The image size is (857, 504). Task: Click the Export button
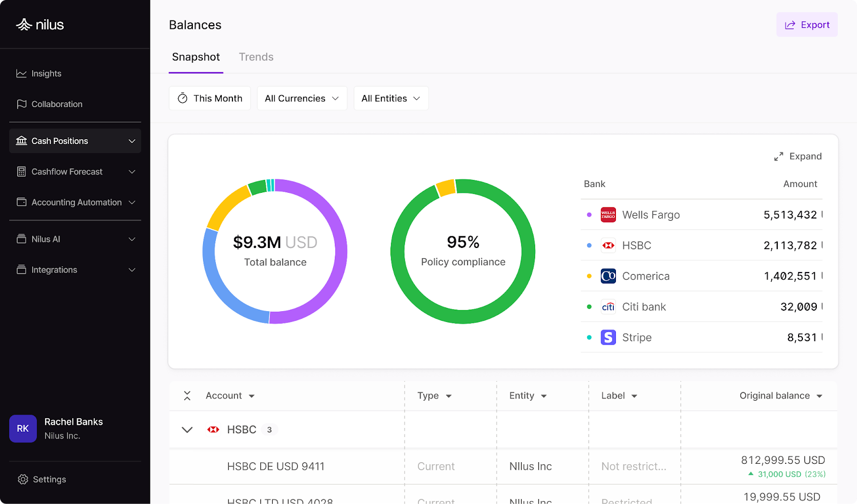pyautogui.click(x=807, y=25)
